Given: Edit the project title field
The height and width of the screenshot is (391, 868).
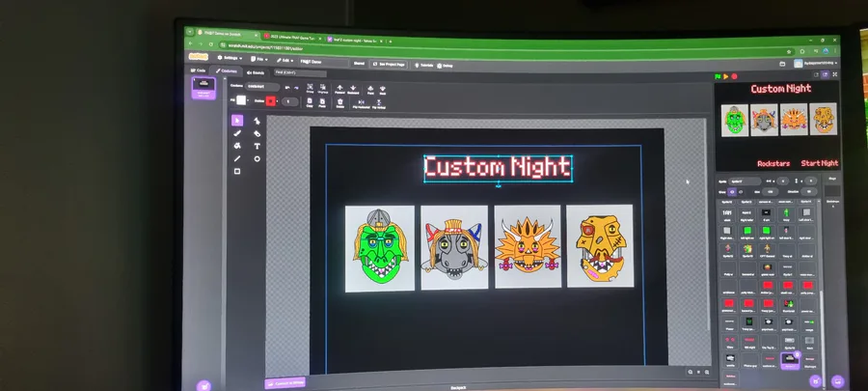Looking at the screenshot, I should [x=324, y=62].
